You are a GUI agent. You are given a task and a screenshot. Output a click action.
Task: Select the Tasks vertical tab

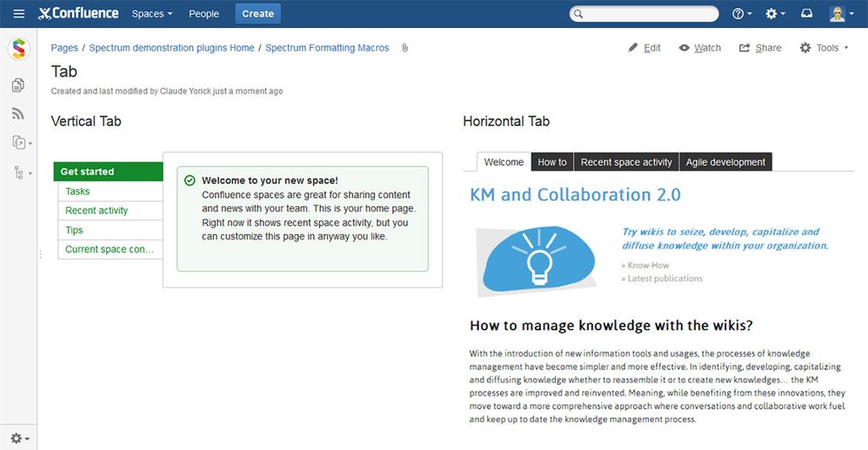[110, 191]
